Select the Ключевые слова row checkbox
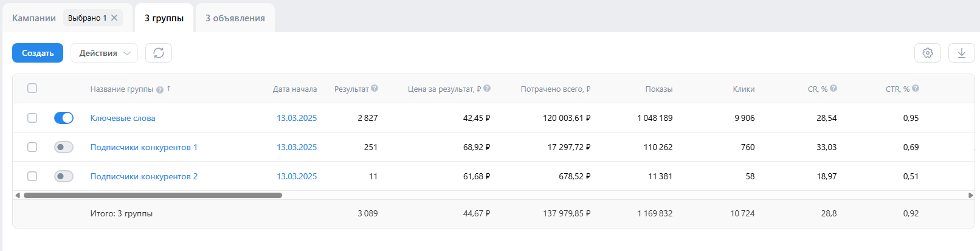This screenshot has width=980, height=251. (32, 118)
